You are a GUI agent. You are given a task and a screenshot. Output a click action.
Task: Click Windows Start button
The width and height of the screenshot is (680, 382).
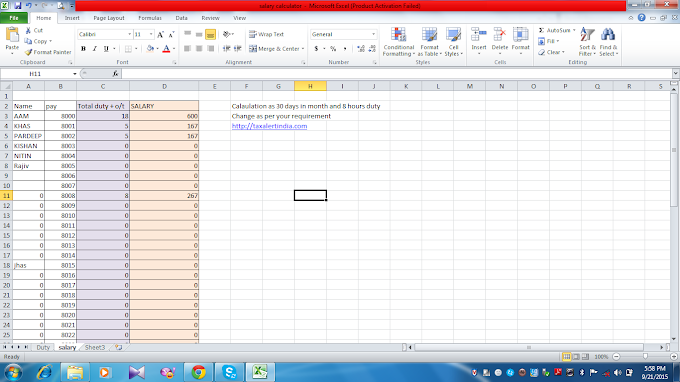pos(13,372)
